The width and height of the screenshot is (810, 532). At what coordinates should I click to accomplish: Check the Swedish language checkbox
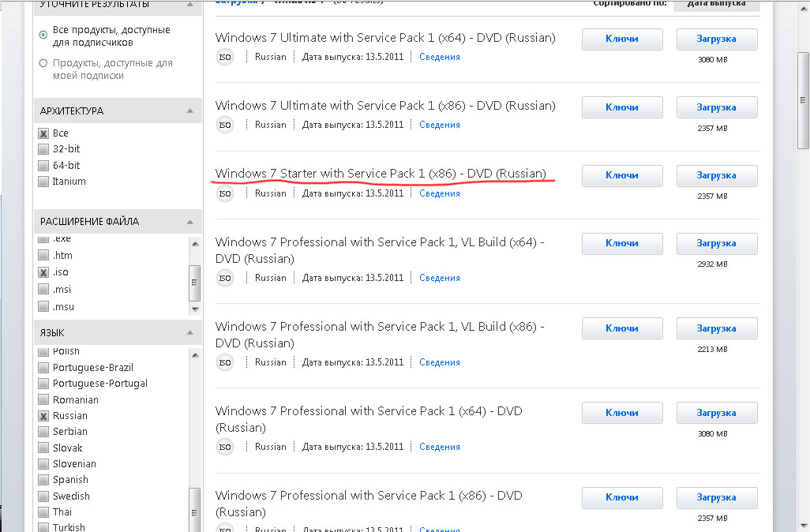(44, 496)
